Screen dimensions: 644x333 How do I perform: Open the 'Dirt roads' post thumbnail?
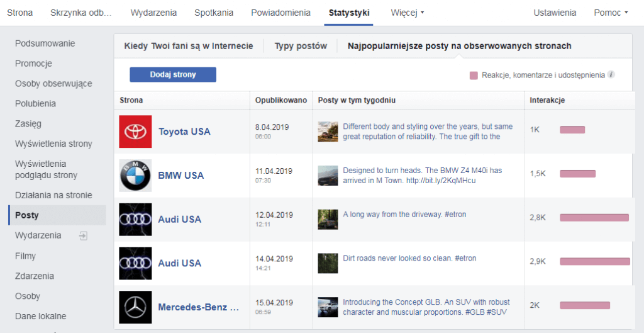point(328,264)
